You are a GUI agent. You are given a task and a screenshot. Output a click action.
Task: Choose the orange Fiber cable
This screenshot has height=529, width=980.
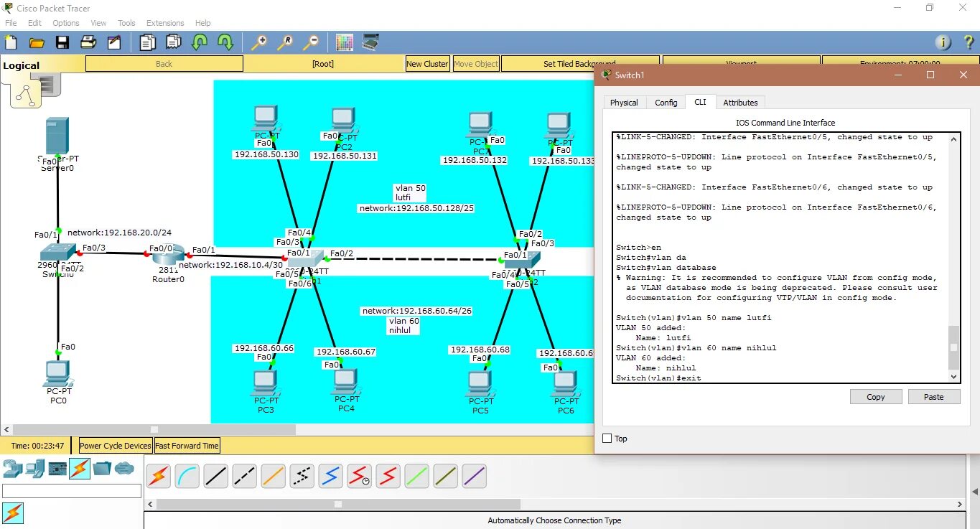point(274,477)
